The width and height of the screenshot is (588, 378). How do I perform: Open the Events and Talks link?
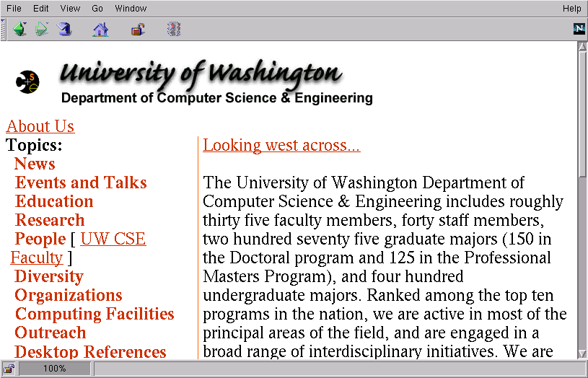coord(81,183)
